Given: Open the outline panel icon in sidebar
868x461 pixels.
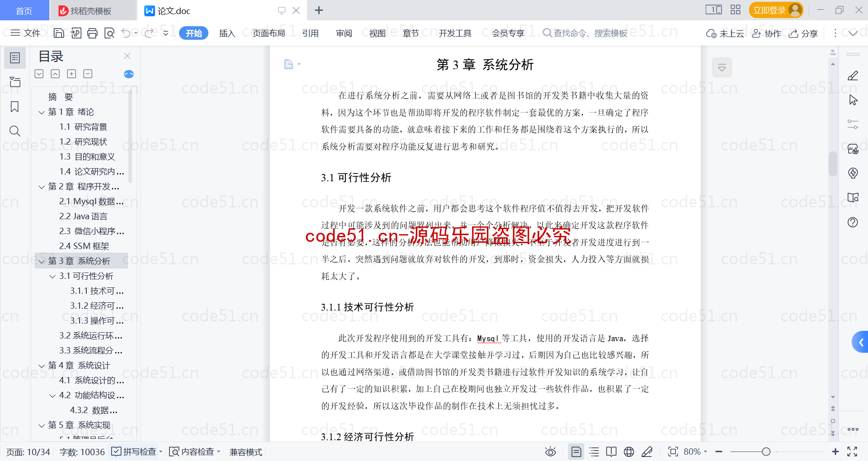Looking at the screenshot, I should coord(15,58).
